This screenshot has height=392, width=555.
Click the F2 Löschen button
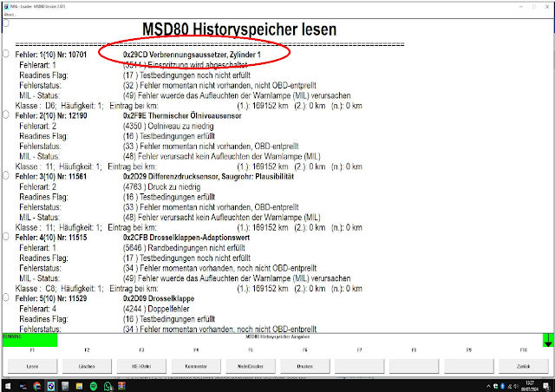point(87,366)
